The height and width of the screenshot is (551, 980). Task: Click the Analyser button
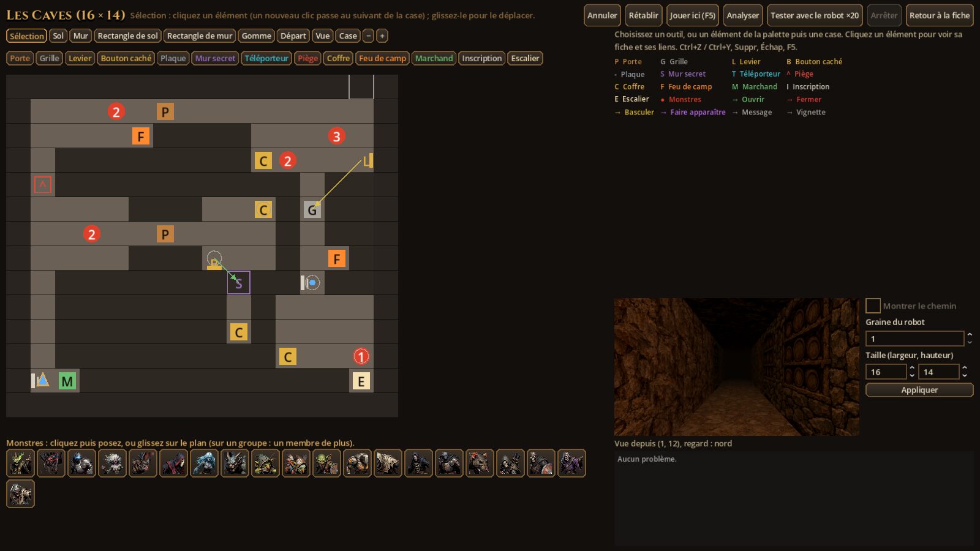[x=742, y=15]
